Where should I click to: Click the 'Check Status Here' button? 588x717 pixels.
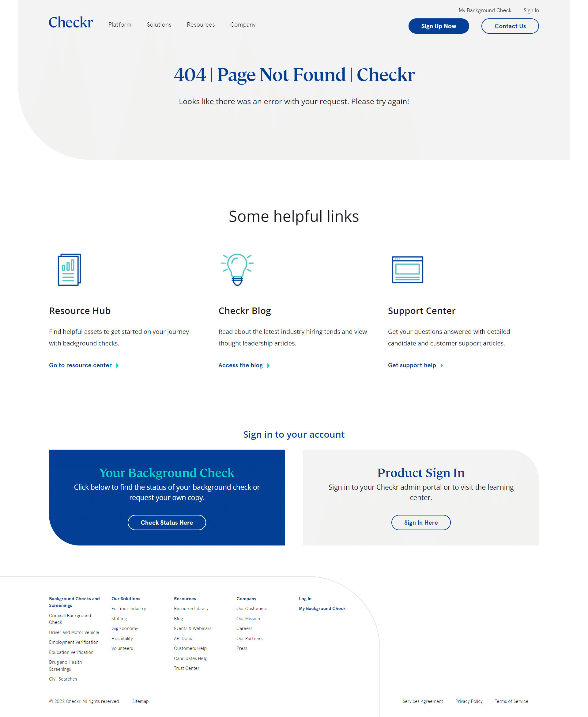pyautogui.click(x=166, y=522)
